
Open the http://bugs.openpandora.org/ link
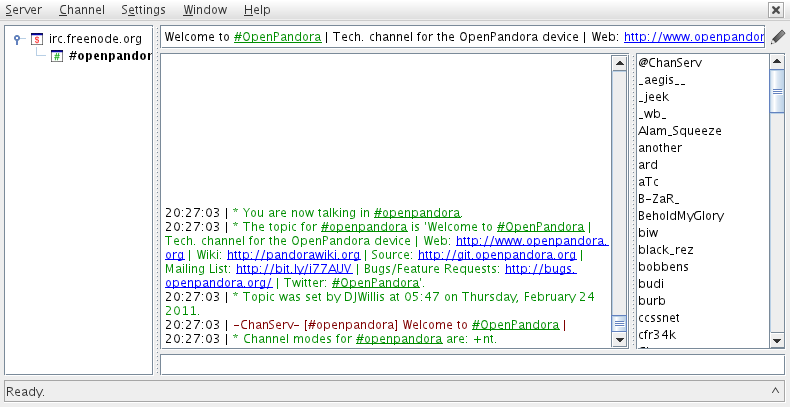[x=541, y=269]
